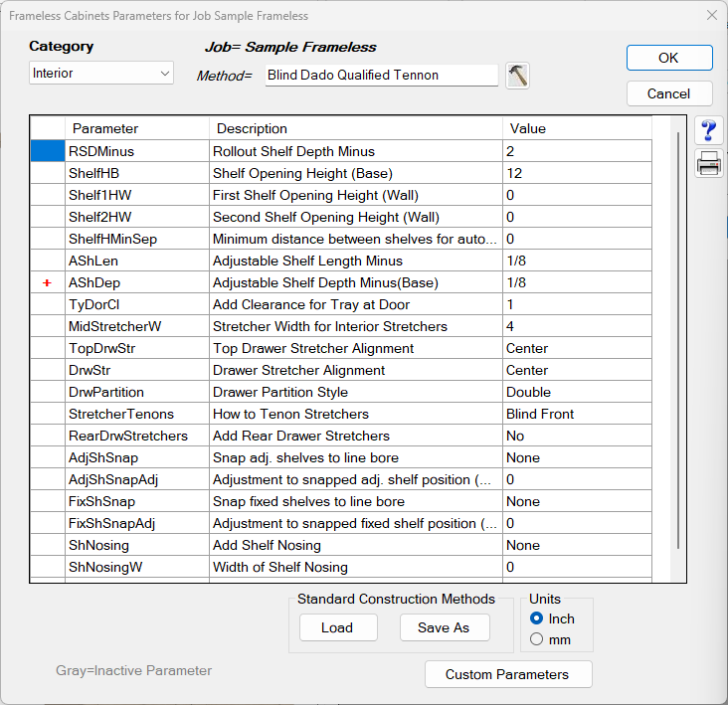Click the parameter list vertical scrollbar
Screen dimensions: 728x705
pyautogui.click(x=678, y=338)
